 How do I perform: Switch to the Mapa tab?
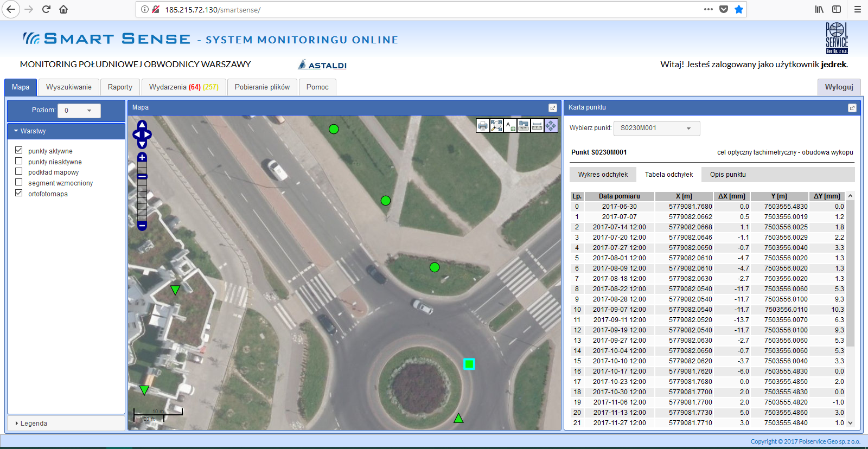click(x=21, y=87)
